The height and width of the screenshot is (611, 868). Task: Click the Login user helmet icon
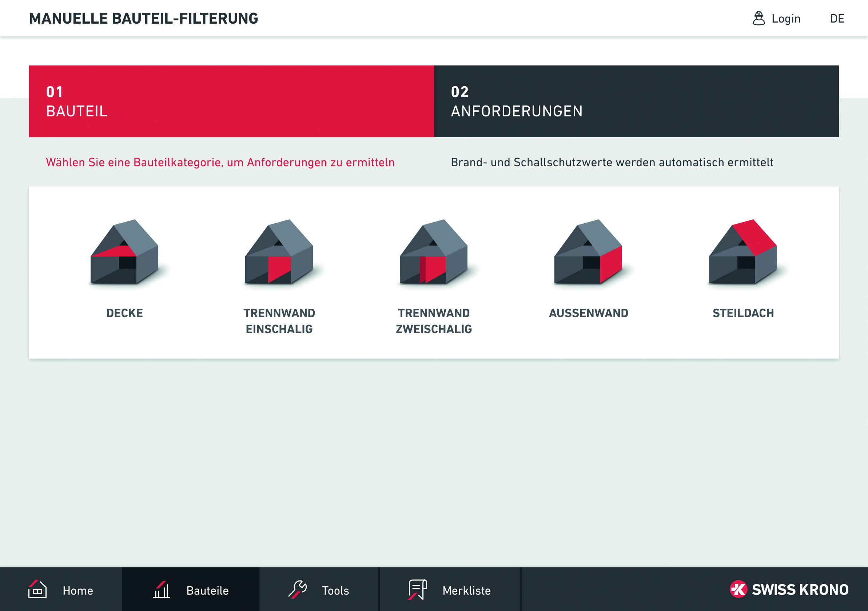tap(758, 18)
